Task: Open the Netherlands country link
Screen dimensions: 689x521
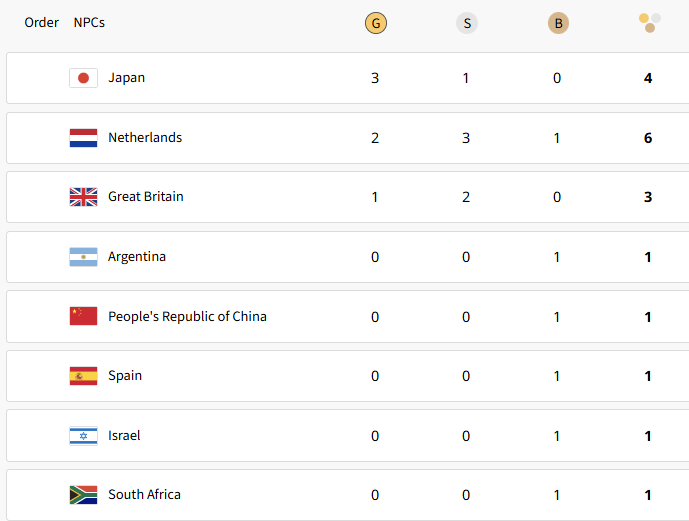Action: point(145,137)
